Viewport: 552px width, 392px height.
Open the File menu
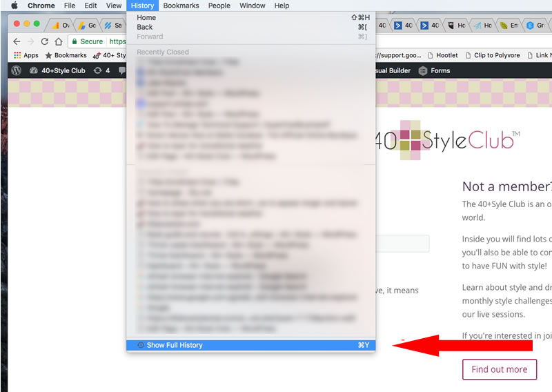coord(70,6)
